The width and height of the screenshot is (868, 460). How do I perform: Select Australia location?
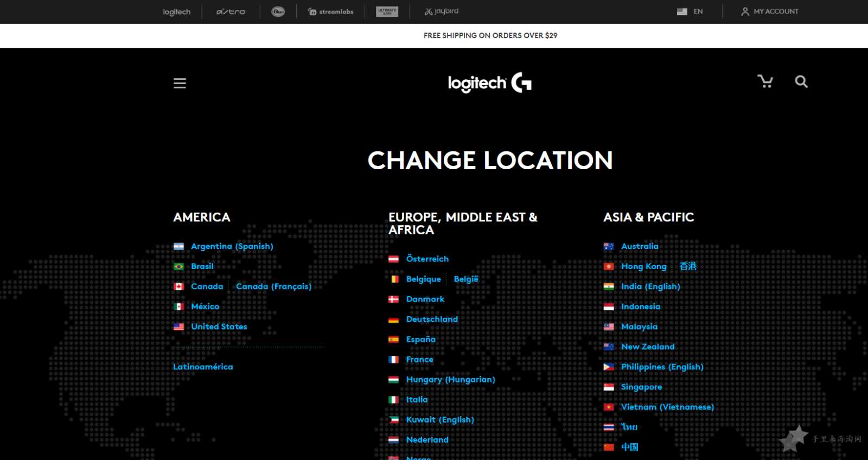coord(640,246)
